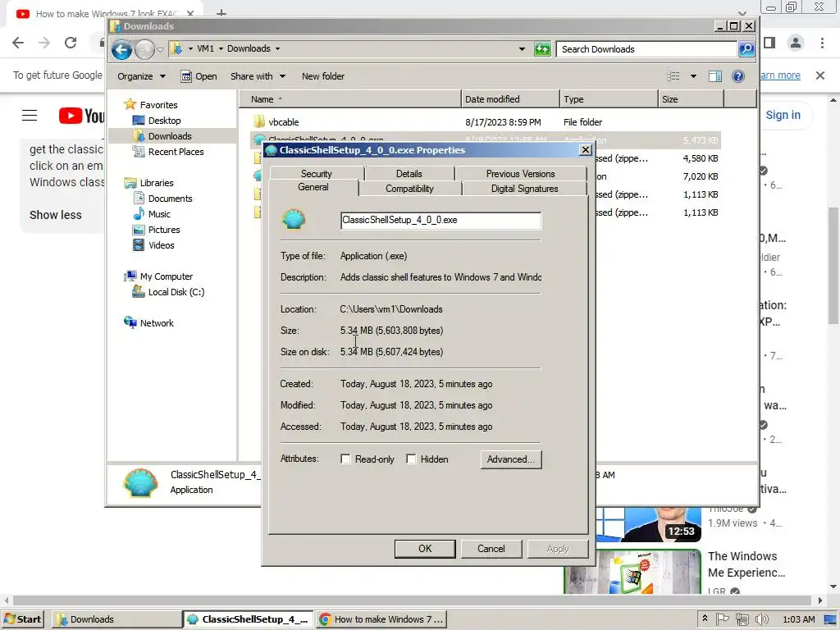Open the view options dropdown arrow
The height and width of the screenshot is (630, 840).
(693, 76)
